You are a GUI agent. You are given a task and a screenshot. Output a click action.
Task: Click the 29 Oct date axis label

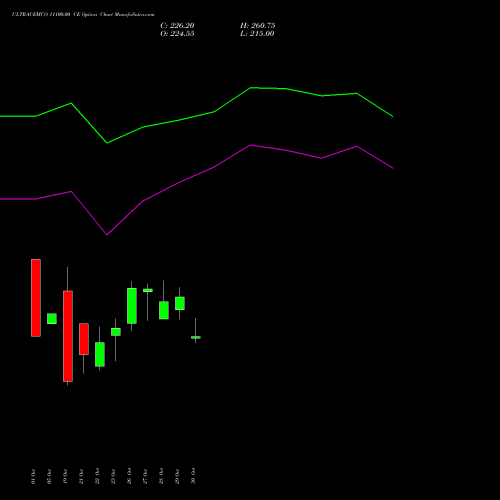[177, 476]
